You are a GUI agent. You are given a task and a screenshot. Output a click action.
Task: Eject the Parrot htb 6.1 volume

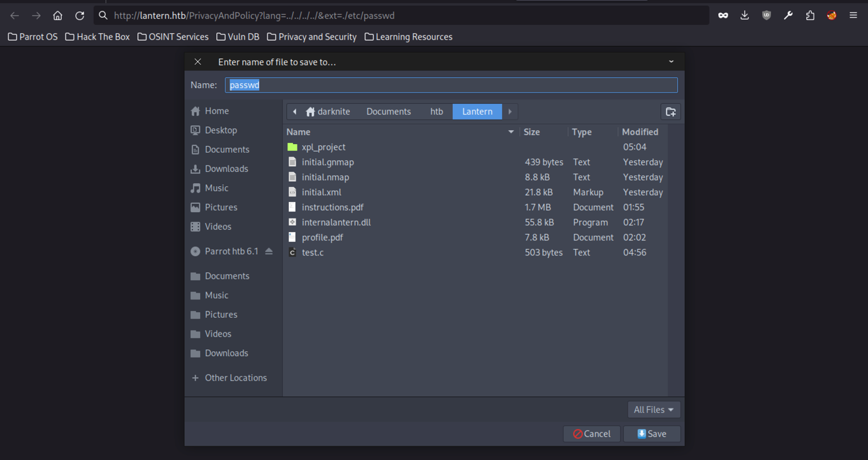click(x=269, y=251)
